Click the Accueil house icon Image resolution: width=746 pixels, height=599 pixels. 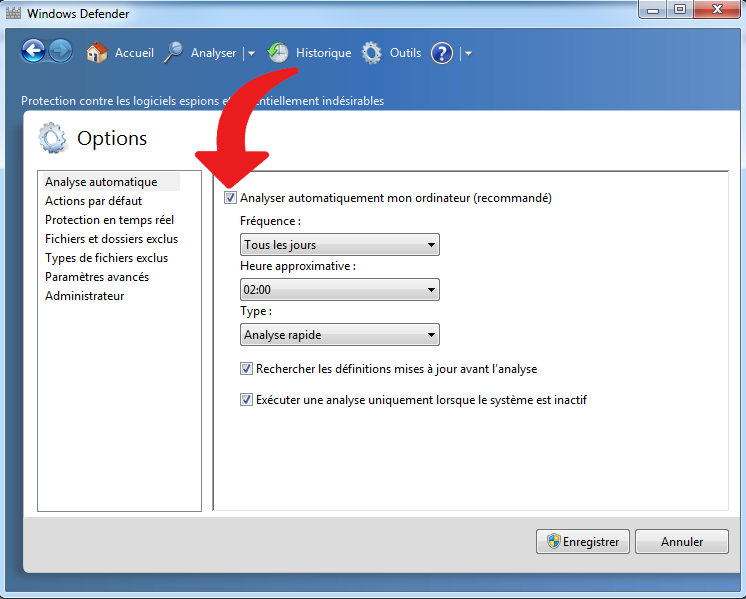[97, 52]
